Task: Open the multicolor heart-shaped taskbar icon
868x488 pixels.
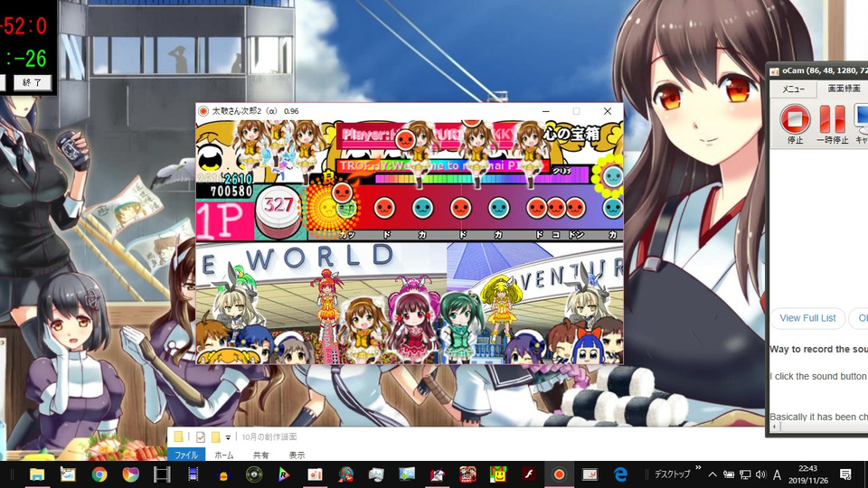Action: click(x=130, y=474)
